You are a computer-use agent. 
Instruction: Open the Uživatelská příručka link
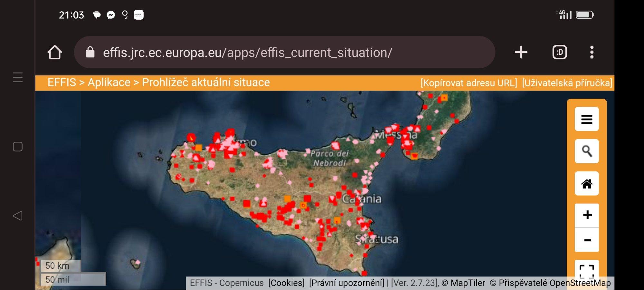567,83
